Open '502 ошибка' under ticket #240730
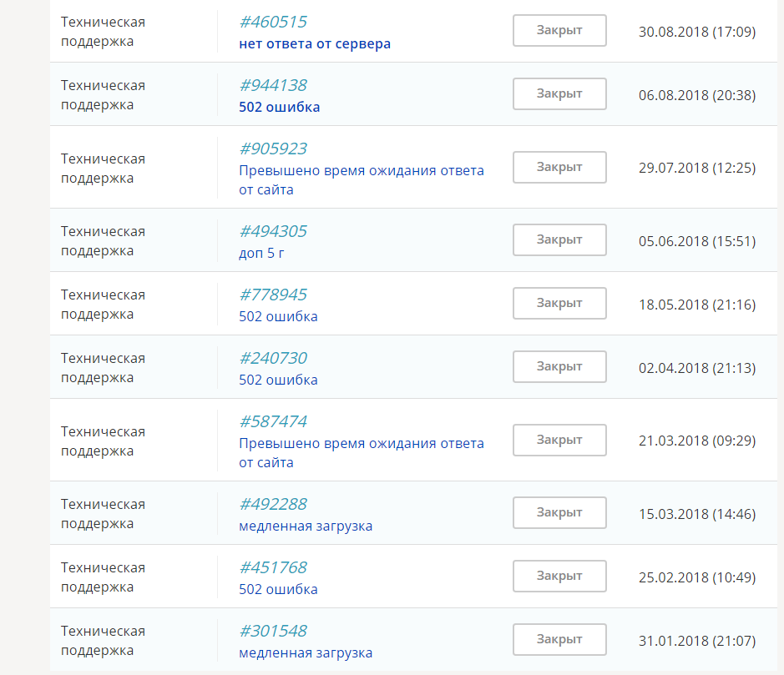 [x=278, y=380]
